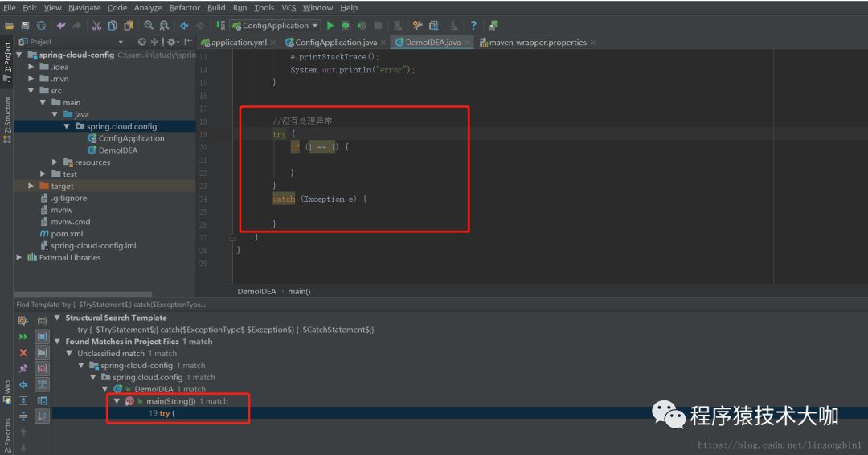
Task: Select the '19 try {' match result
Action: (x=162, y=413)
